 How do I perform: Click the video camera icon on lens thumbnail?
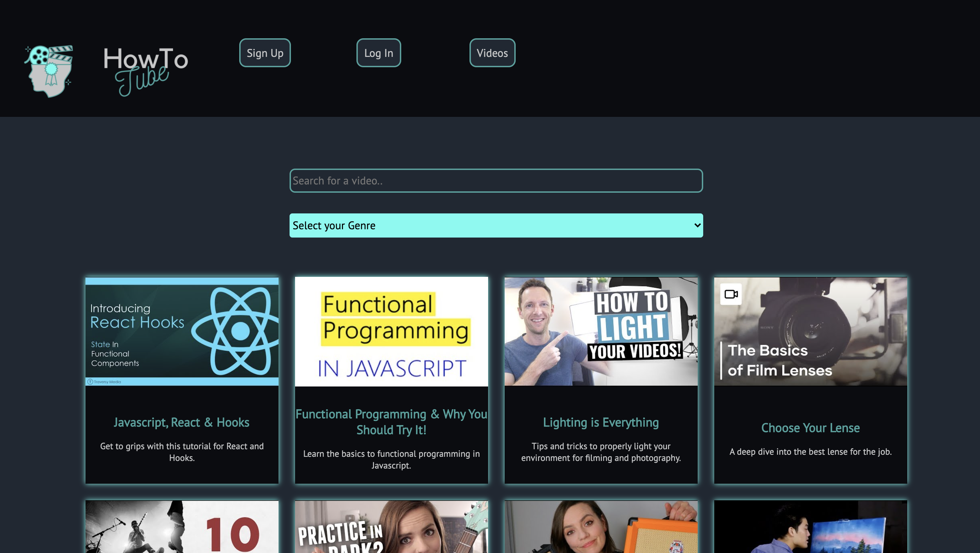(x=731, y=294)
